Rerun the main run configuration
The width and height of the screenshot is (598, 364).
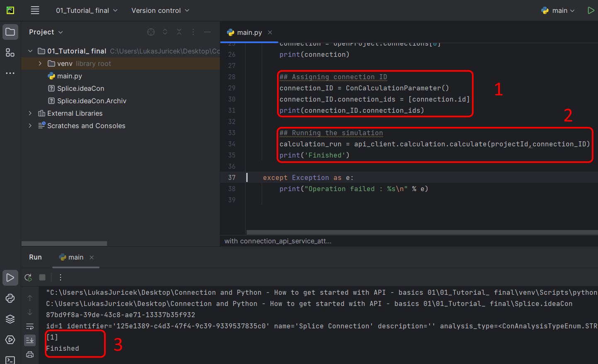coord(28,277)
